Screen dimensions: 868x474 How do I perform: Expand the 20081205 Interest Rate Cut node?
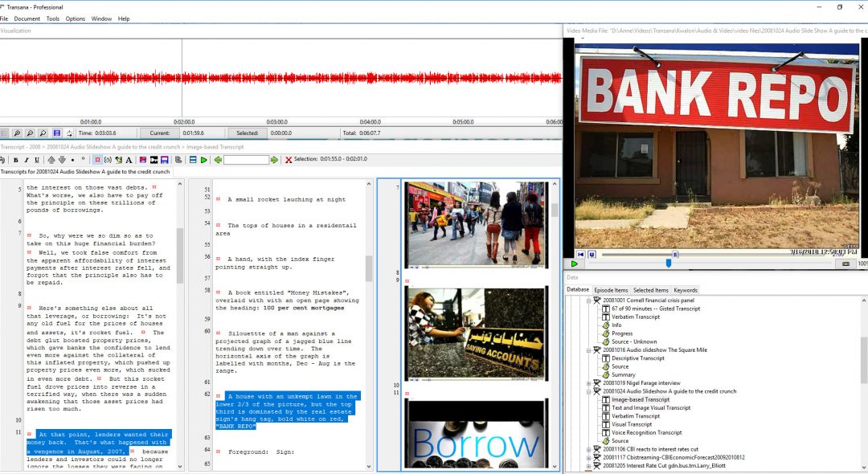[x=588, y=466]
